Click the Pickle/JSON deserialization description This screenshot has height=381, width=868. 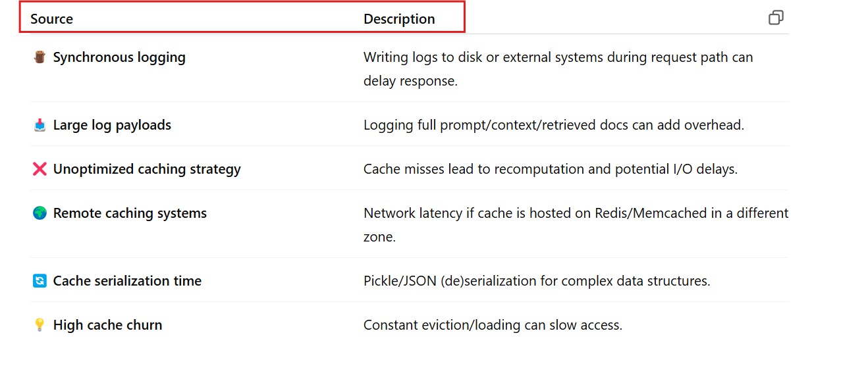(536, 281)
